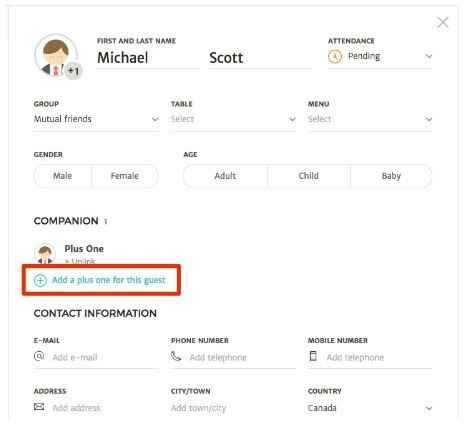Open the Attendance dropdown showing Pending
The image size is (467, 424).
[x=380, y=56]
